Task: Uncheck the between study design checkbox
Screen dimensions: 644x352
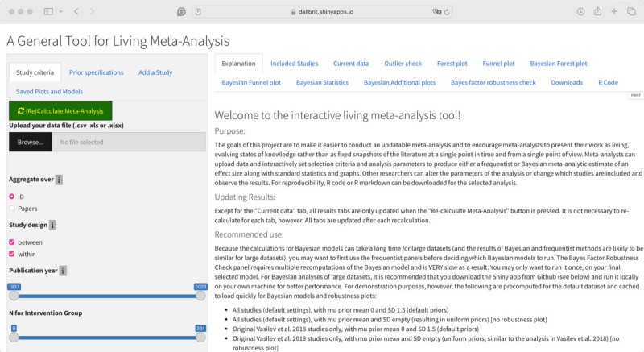Action: point(12,242)
